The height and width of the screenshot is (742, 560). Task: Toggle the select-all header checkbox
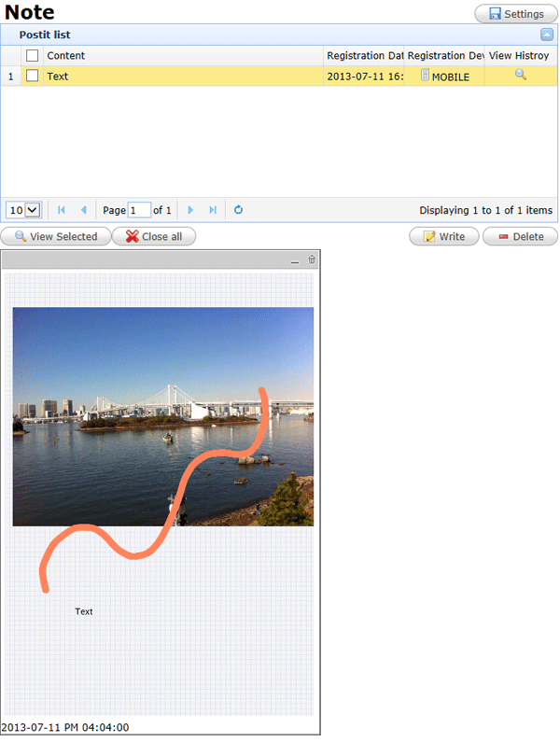[x=33, y=56]
